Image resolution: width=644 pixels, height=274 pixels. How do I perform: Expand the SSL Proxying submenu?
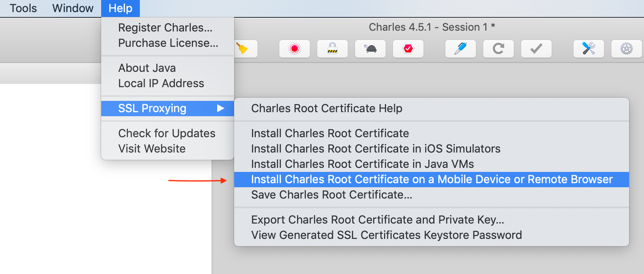coord(168,108)
